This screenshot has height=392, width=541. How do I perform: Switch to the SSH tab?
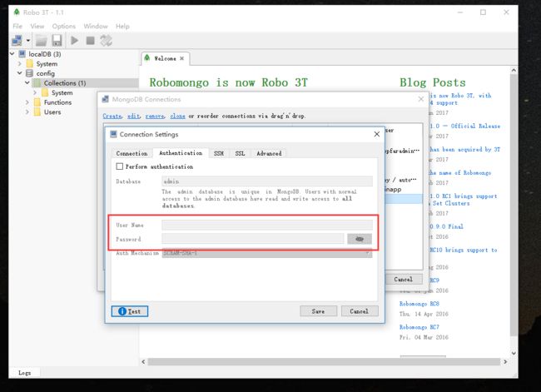point(219,153)
